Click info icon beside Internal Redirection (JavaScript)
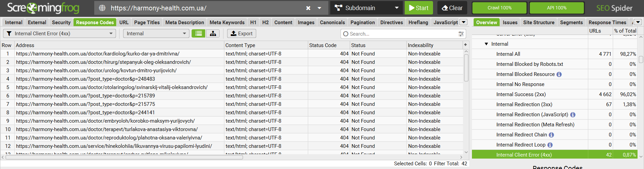644x169 pixels. (573, 115)
